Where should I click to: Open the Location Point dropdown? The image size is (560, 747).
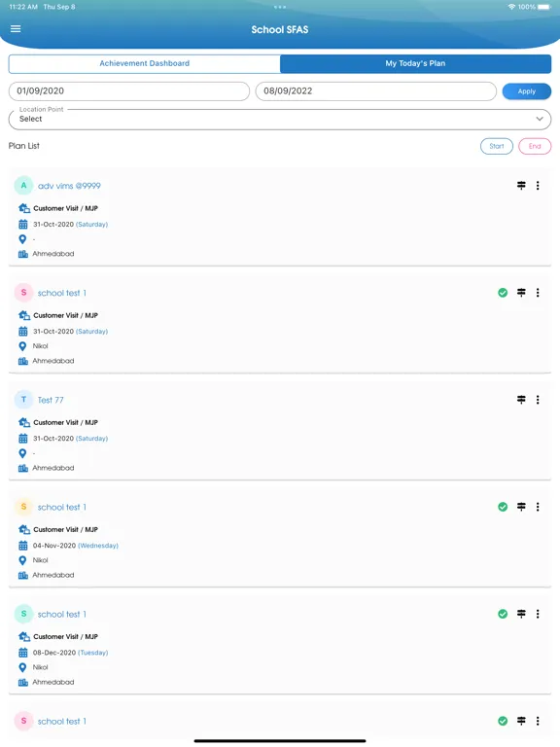click(280, 119)
